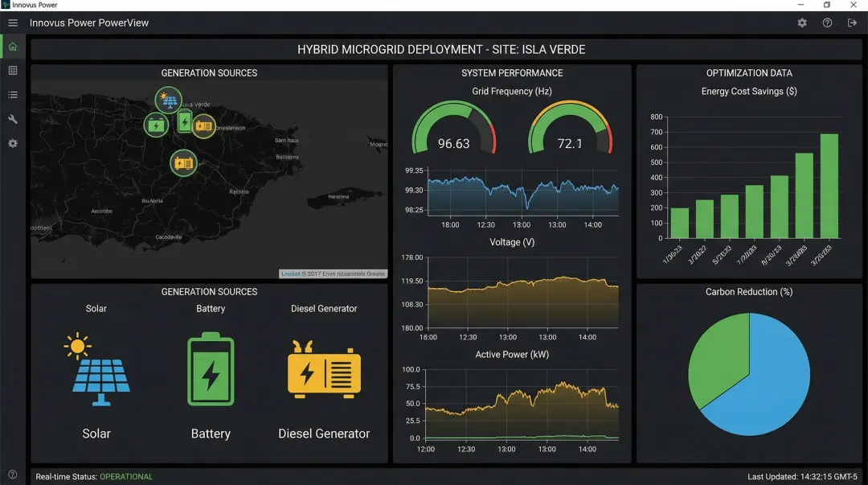
Task: Open the list view sidebar icon
Action: (13, 95)
